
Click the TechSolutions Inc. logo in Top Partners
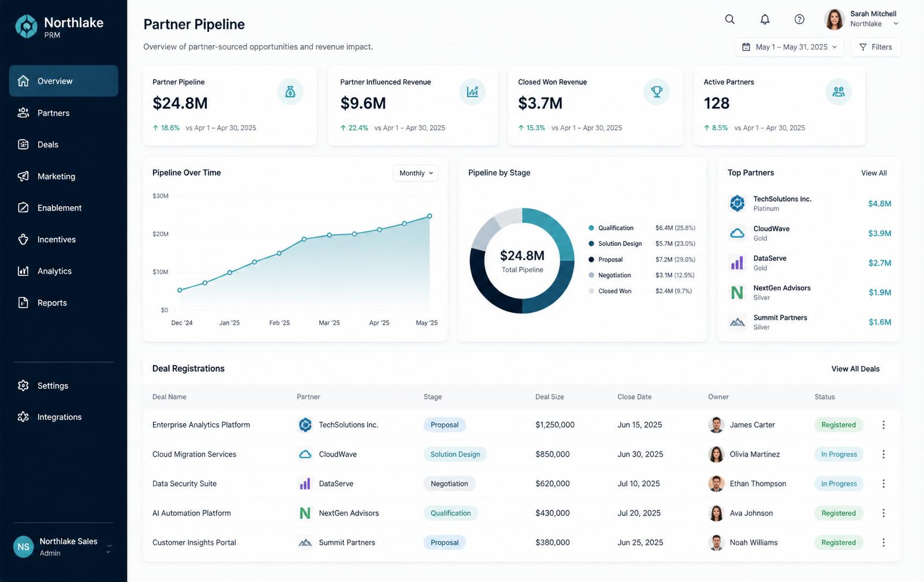(737, 203)
